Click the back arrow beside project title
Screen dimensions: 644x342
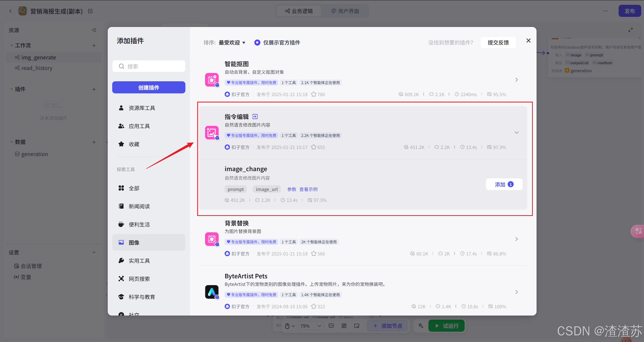(11, 11)
